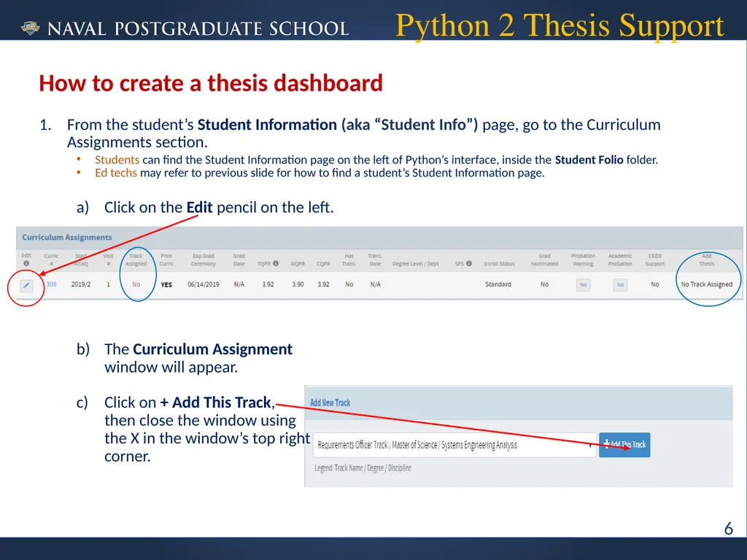Click the Add New Track header
The image size is (747, 560).
point(330,402)
